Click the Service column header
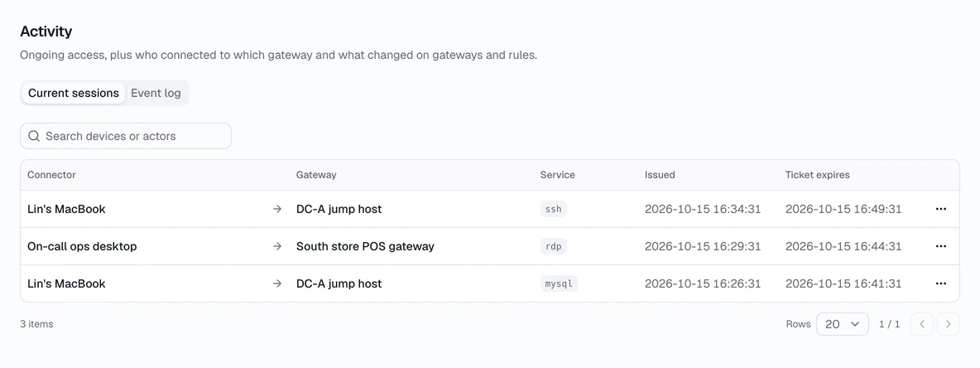The width and height of the screenshot is (980, 368). [558, 175]
